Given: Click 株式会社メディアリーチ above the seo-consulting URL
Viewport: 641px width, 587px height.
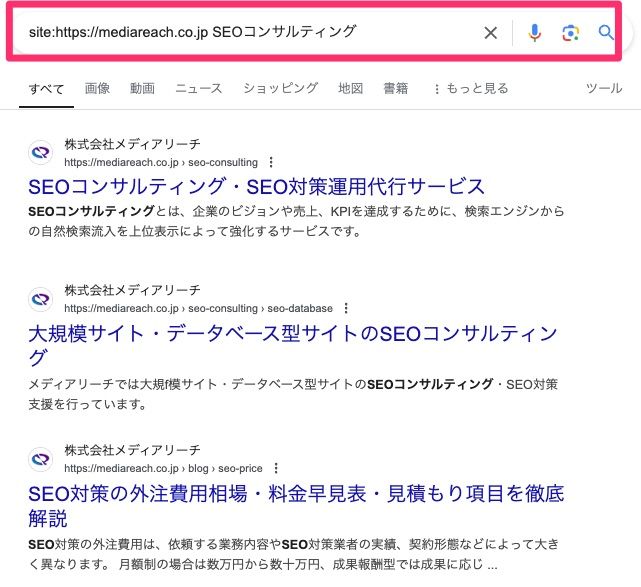Looking at the screenshot, I should [x=132, y=144].
